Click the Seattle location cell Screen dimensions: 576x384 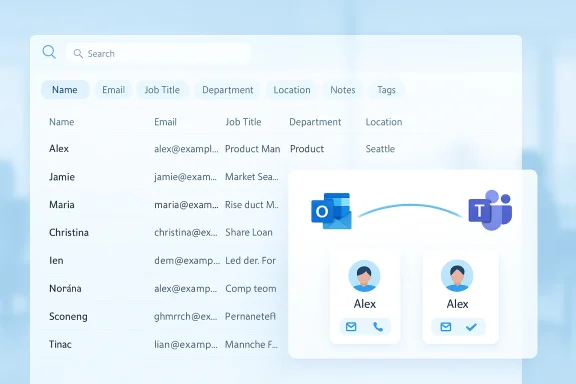click(380, 149)
